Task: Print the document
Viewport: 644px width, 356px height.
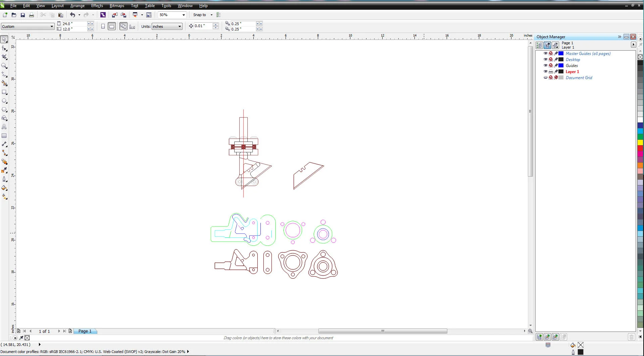Action: [x=32, y=15]
